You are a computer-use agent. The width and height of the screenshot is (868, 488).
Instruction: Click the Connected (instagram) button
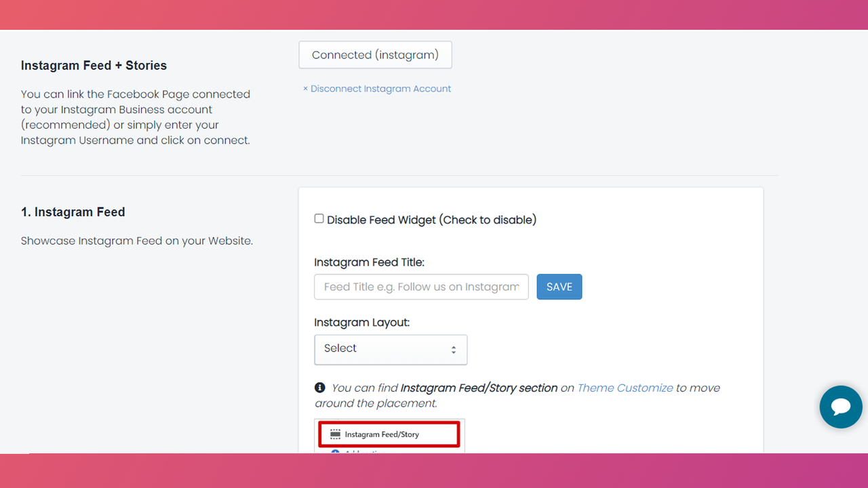(x=375, y=55)
